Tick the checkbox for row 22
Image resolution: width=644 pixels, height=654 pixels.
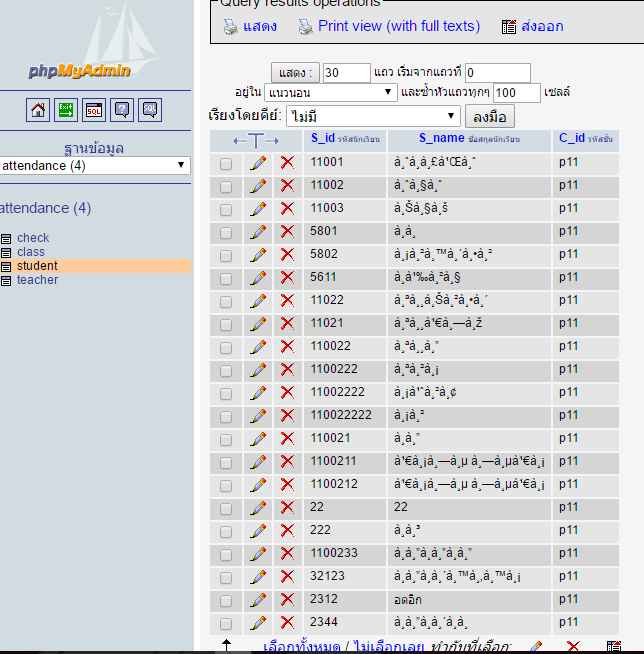coord(226,509)
